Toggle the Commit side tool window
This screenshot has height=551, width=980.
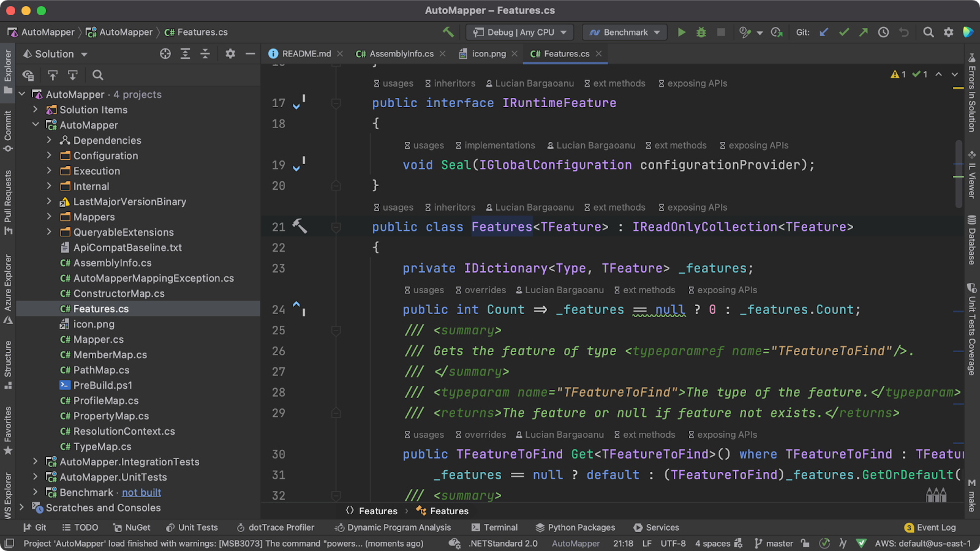[8, 131]
